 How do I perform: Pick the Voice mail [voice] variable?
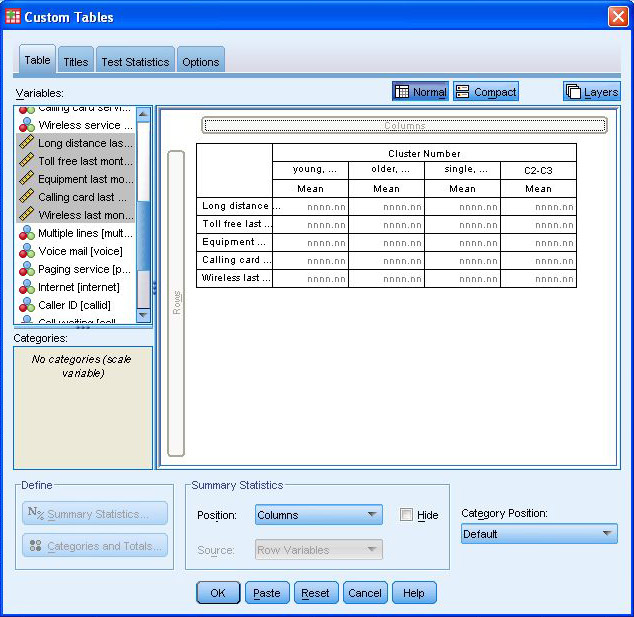click(x=80, y=251)
